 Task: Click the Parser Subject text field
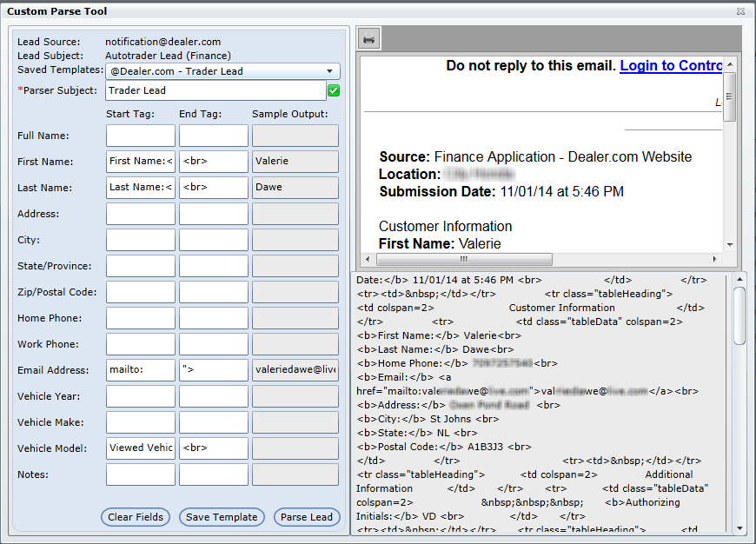216,90
